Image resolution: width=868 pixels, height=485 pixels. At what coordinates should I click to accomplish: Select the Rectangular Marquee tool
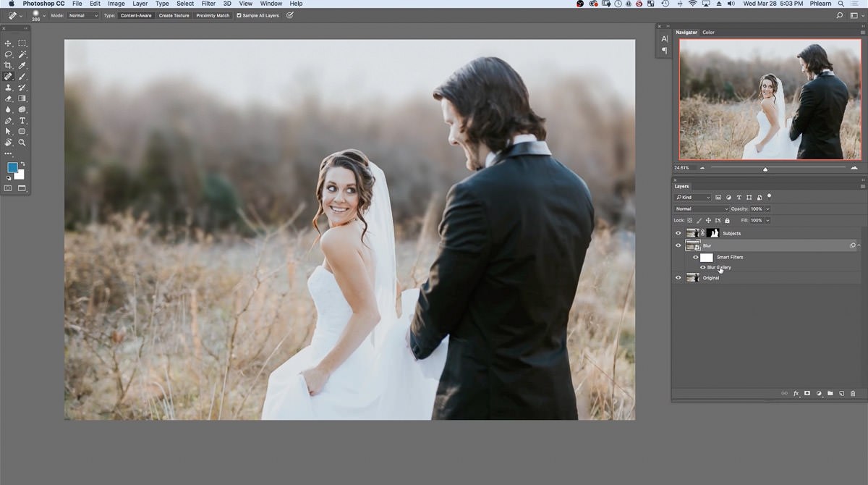pos(22,43)
